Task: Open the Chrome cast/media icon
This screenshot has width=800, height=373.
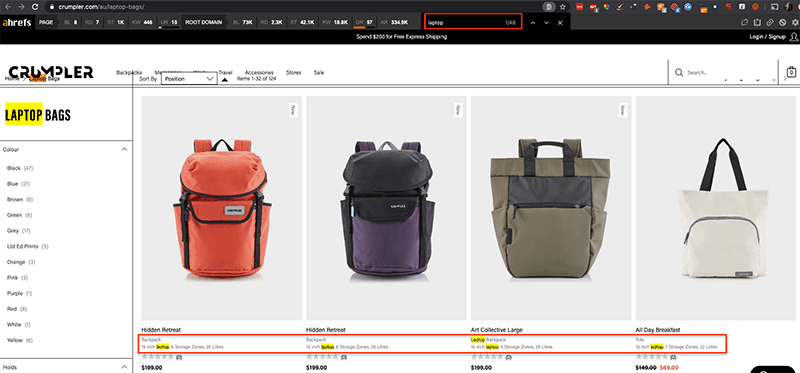Action: (x=773, y=7)
